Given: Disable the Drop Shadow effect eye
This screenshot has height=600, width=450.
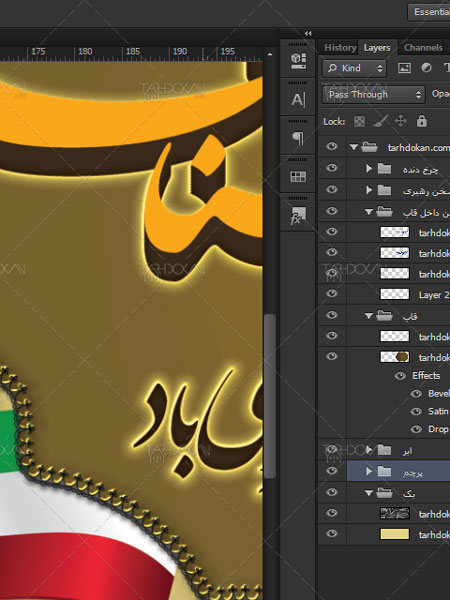Looking at the screenshot, I should point(416,429).
